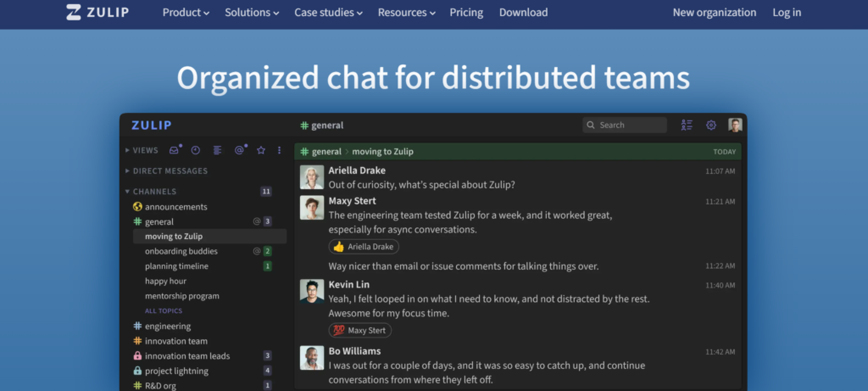This screenshot has width=868, height=391.
Task: Click the CHANNELS unread count 11 badge
Action: point(266,192)
